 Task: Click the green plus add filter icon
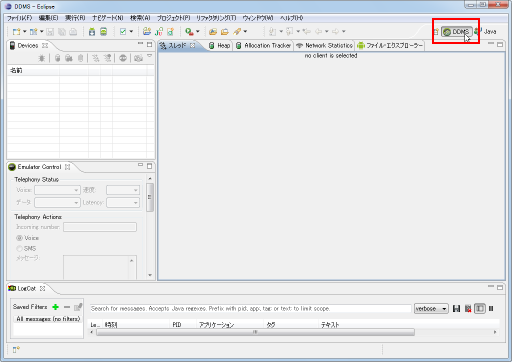click(x=56, y=307)
